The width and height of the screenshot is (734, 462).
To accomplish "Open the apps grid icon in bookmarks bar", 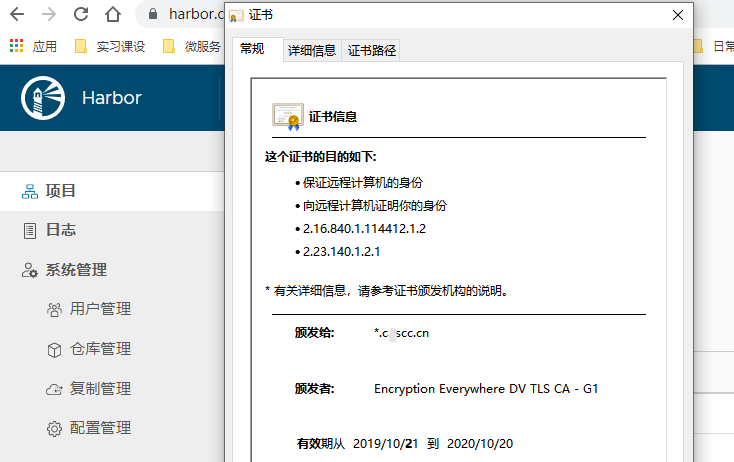I will coord(16,46).
